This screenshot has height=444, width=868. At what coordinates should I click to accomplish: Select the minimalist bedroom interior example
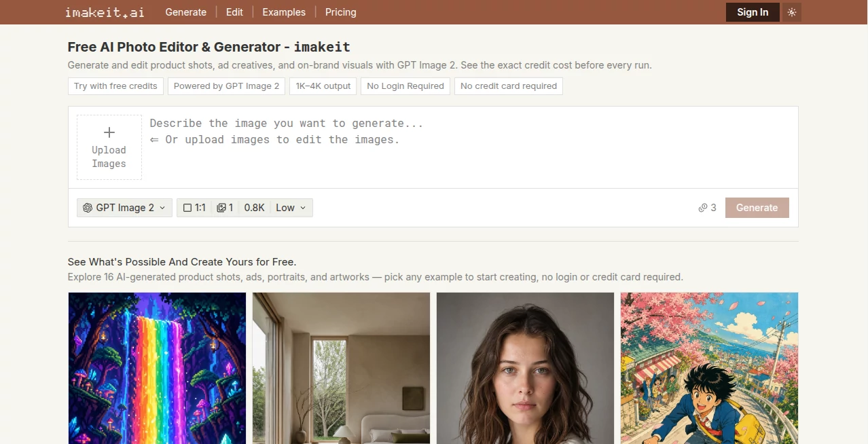point(341,368)
